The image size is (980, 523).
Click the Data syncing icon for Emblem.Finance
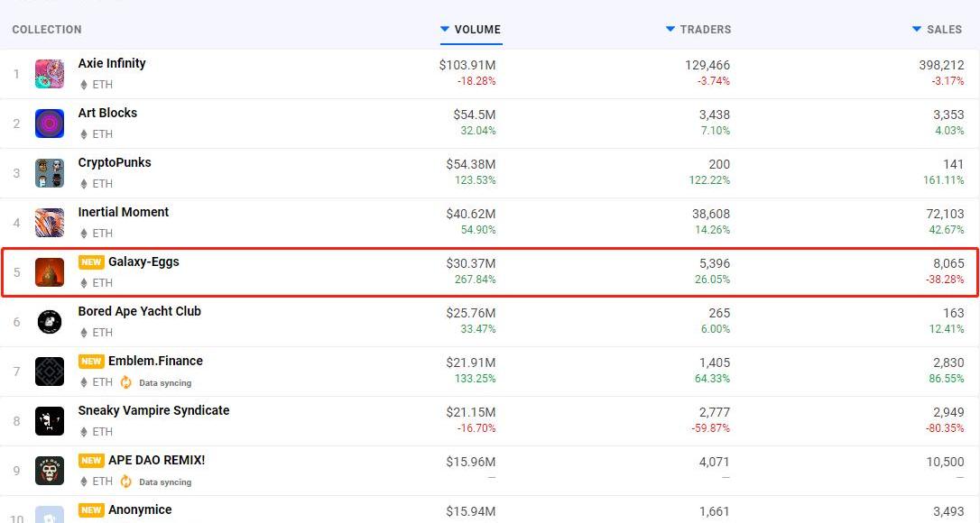(x=126, y=382)
